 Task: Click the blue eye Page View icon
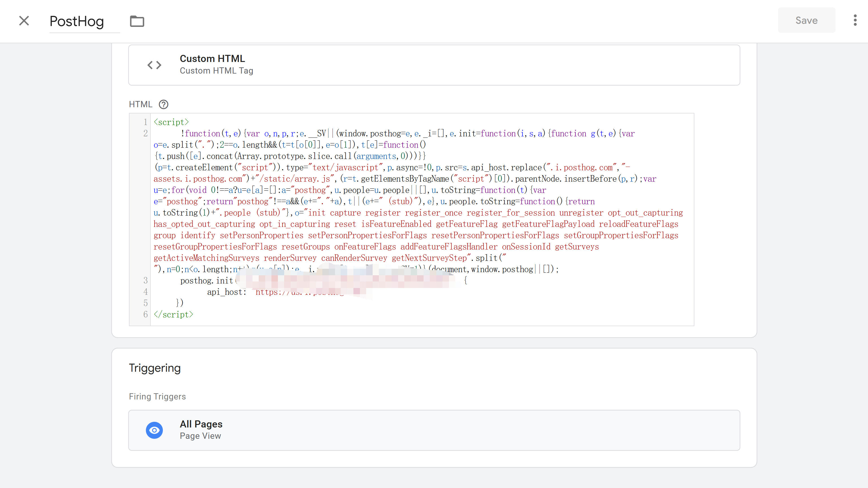154,430
